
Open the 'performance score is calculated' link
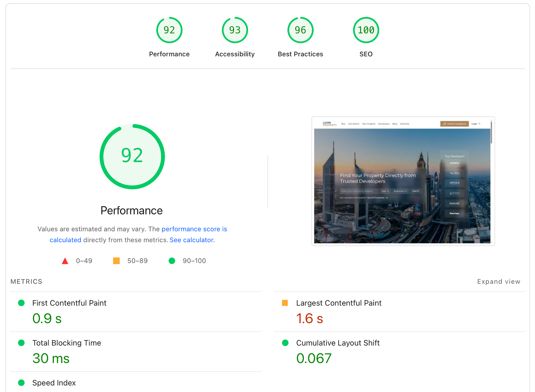click(x=194, y=229)
